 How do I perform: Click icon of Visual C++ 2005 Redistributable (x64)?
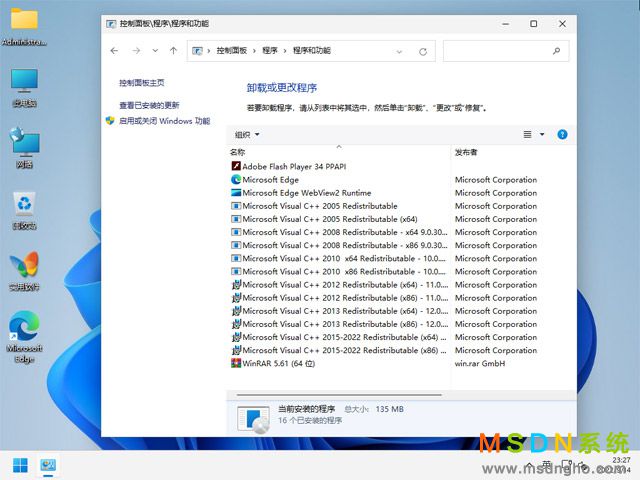(x=236, y=219)
